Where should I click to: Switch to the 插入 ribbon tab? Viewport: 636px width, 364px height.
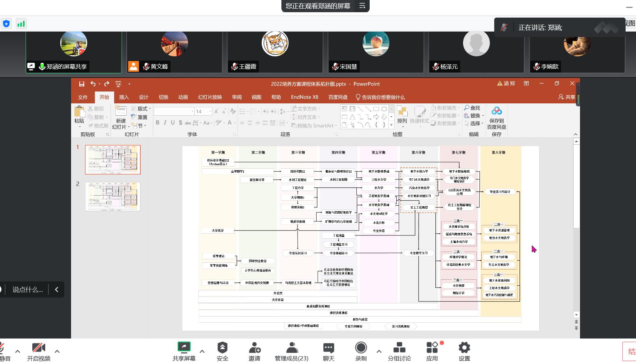coord(124,97)
